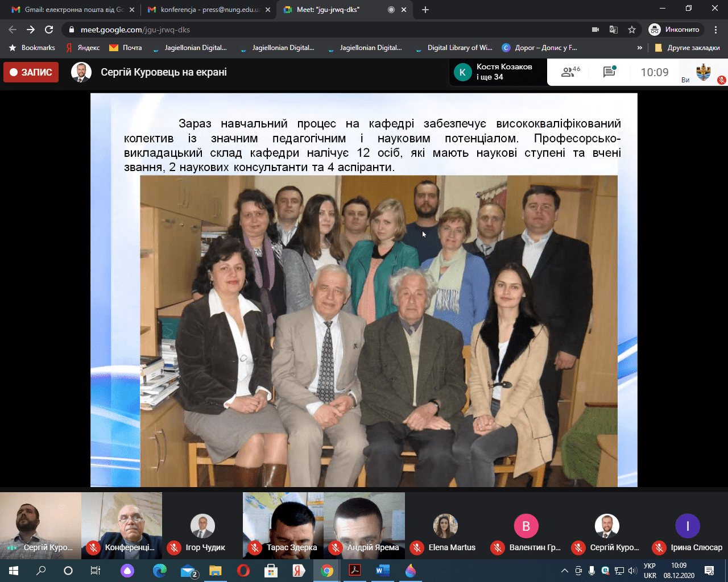This screenshot has width=728, height=582.
Task: Open the Другие закладки bookmarks folder
Action: 687,48
